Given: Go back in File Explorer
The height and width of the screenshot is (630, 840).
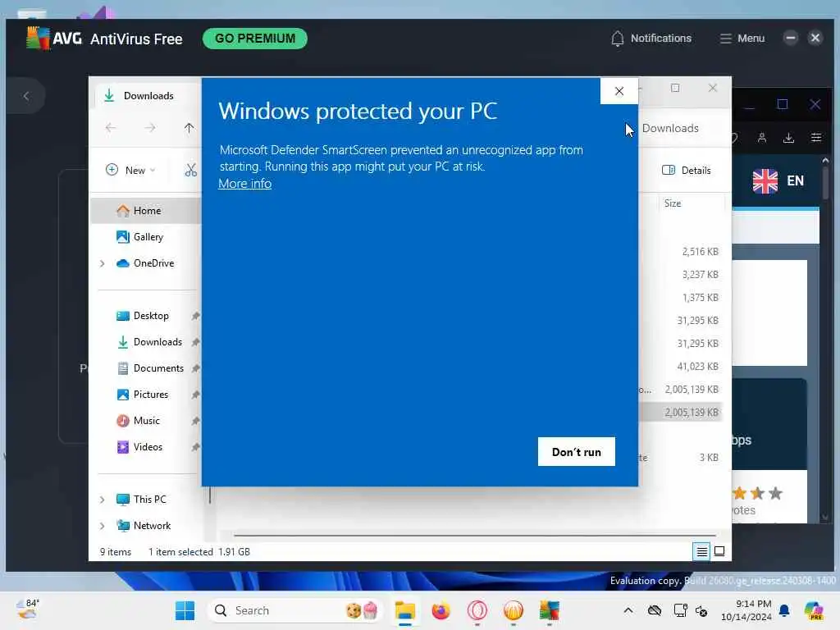Looking at the screenshot, I should pyautogui.click(x=111, y=127).
